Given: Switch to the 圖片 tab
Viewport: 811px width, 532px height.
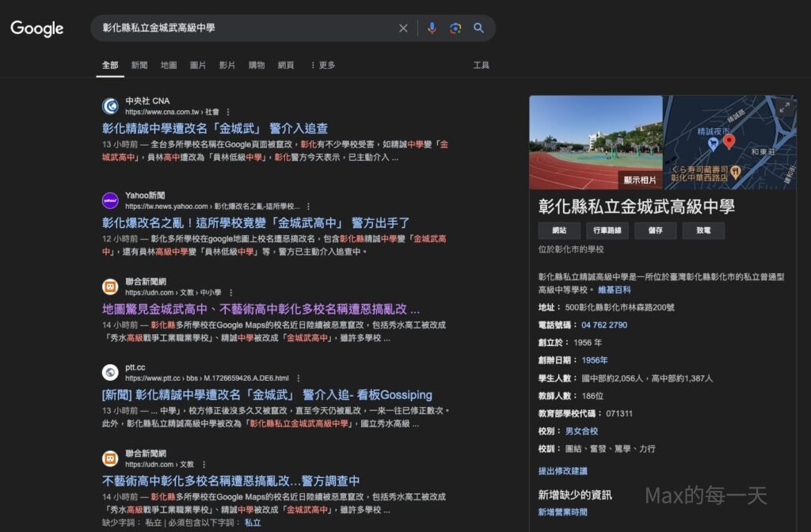Looking at the screenshot, I should coord(198,65).
